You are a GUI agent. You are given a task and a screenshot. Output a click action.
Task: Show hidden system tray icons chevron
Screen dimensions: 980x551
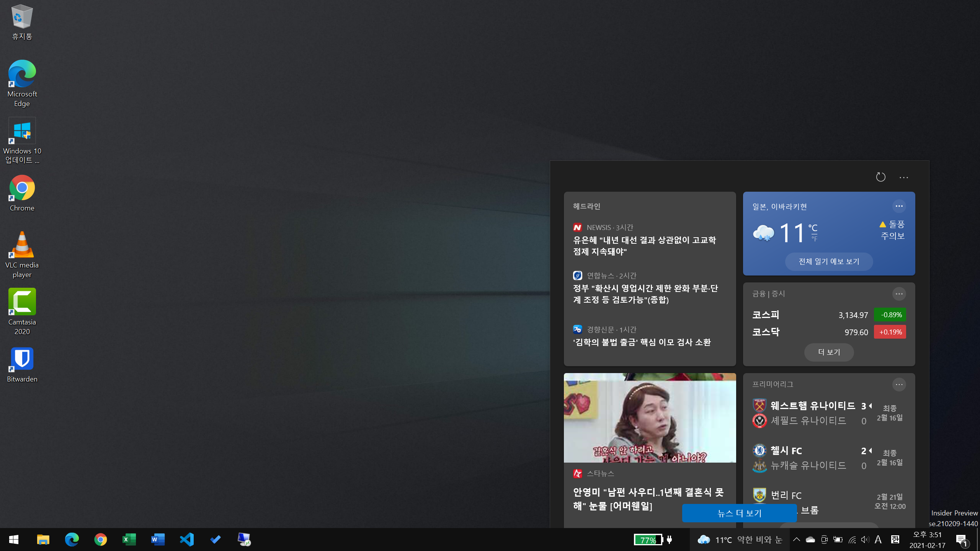[796, 540]
